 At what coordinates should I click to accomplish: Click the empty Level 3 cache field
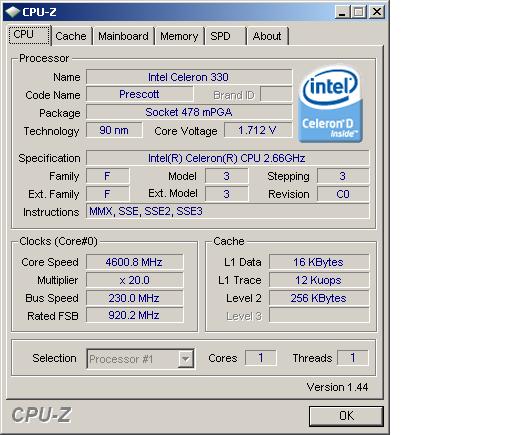(x=319, y=315)
